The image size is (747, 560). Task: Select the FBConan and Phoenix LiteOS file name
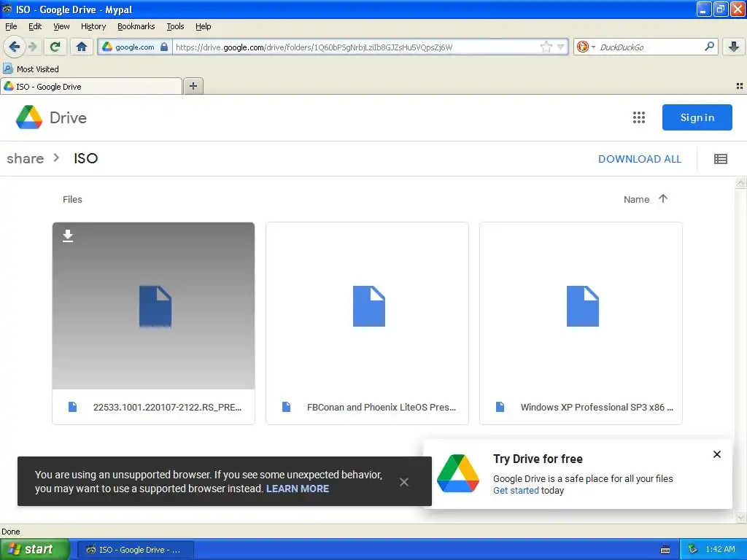381,407
